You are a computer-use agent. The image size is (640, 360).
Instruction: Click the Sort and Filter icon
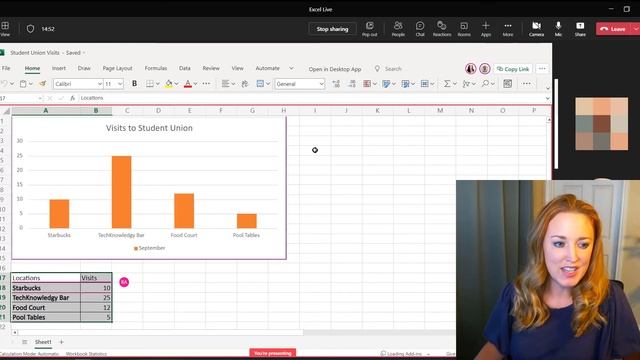click(466, 84)
